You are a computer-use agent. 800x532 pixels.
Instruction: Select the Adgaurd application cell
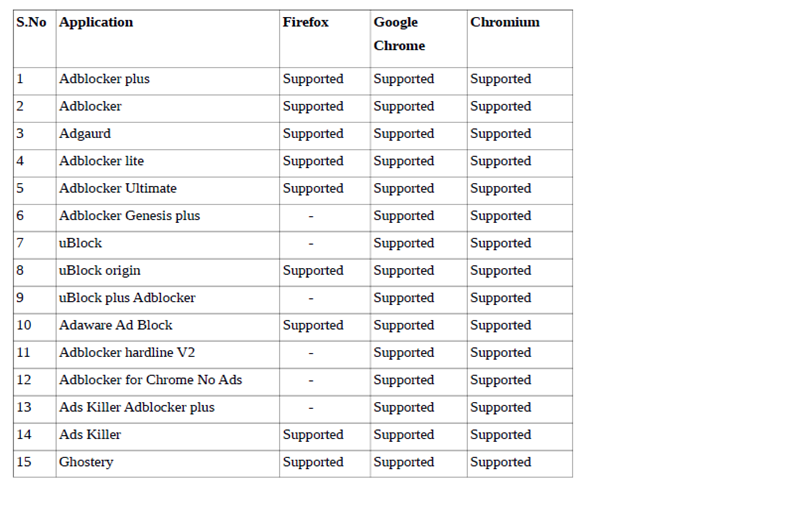pos(85,134)
